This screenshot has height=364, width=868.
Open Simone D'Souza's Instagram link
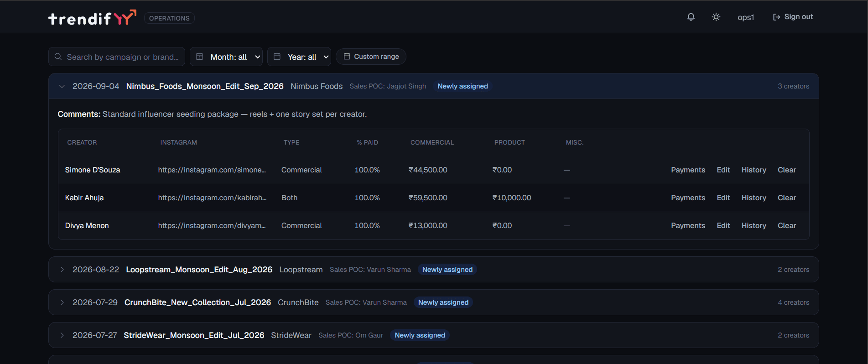tap(212, 170)
